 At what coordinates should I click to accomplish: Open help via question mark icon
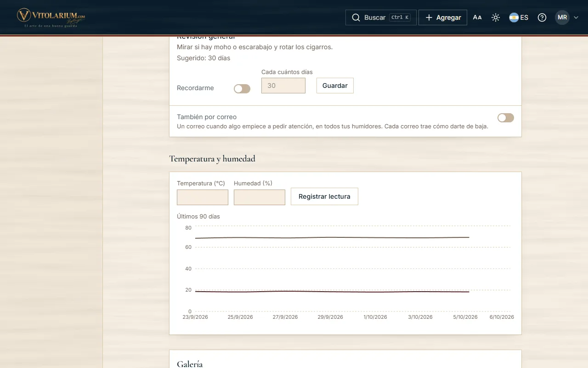[542, 17]
